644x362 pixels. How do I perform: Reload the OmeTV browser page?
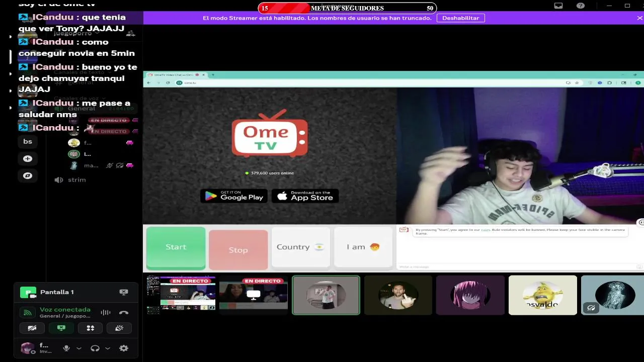tap(168, 82)
